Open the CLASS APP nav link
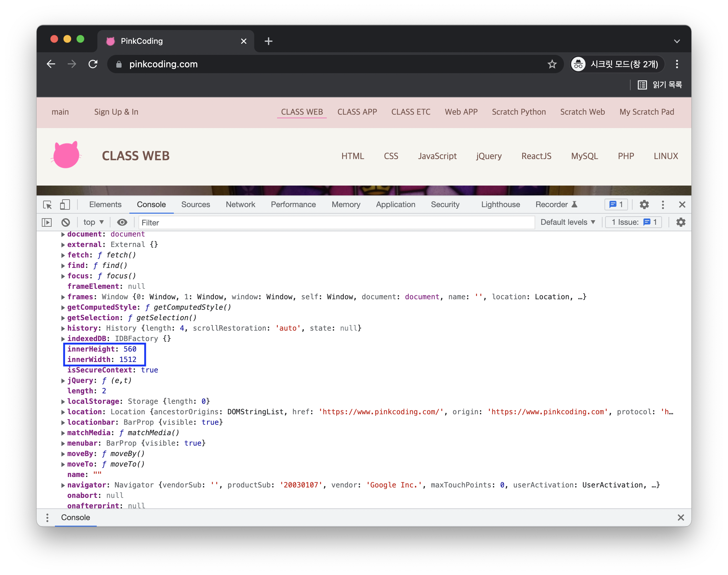 (x=357, y=112)
